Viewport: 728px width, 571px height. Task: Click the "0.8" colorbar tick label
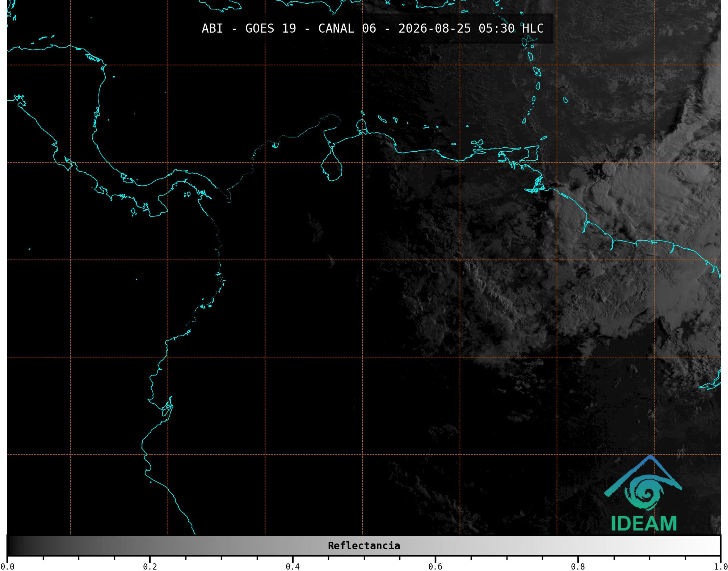coord(578,567)
